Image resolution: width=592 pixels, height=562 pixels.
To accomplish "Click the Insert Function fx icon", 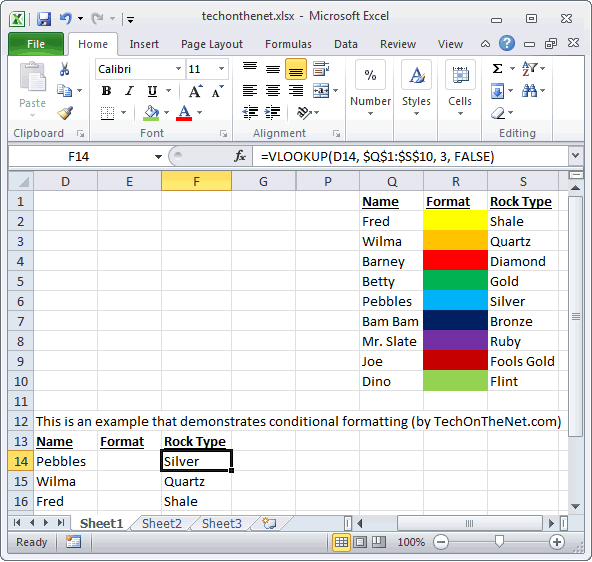I will (240, 156).
